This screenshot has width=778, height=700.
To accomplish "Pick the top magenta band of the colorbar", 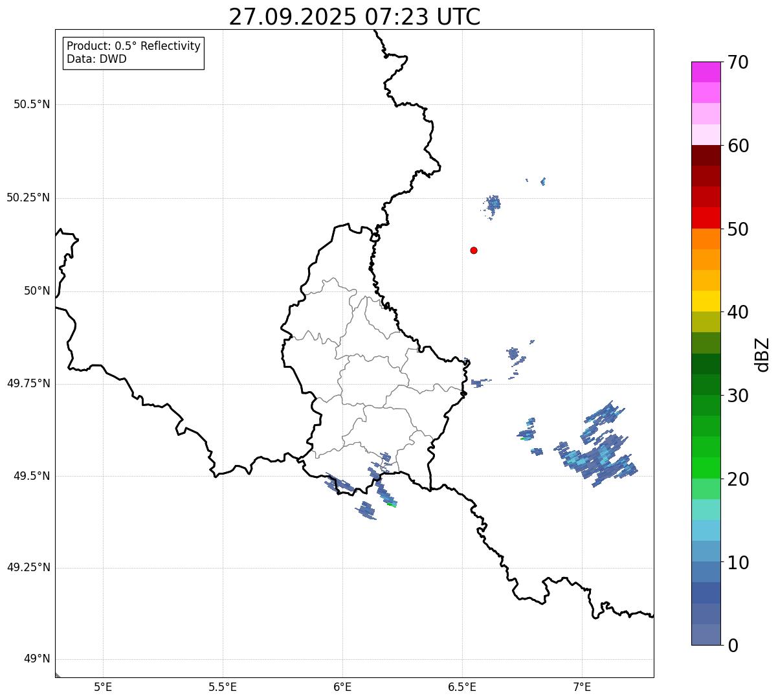I will pos(706,72).
